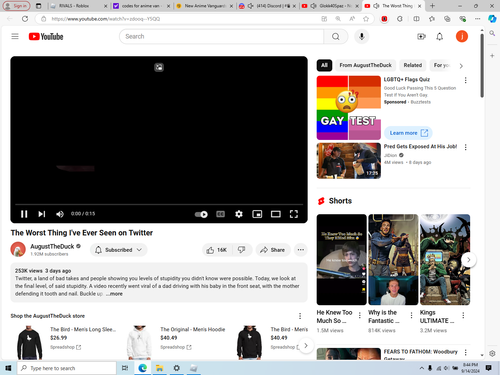Open the Create video icon

coord(421,36)
